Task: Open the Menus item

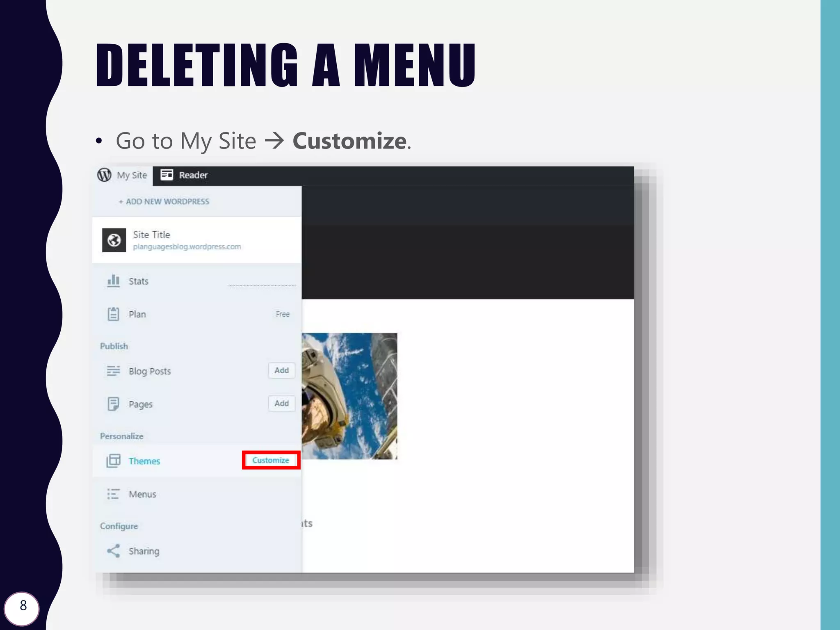Action: tap(142, 494)
